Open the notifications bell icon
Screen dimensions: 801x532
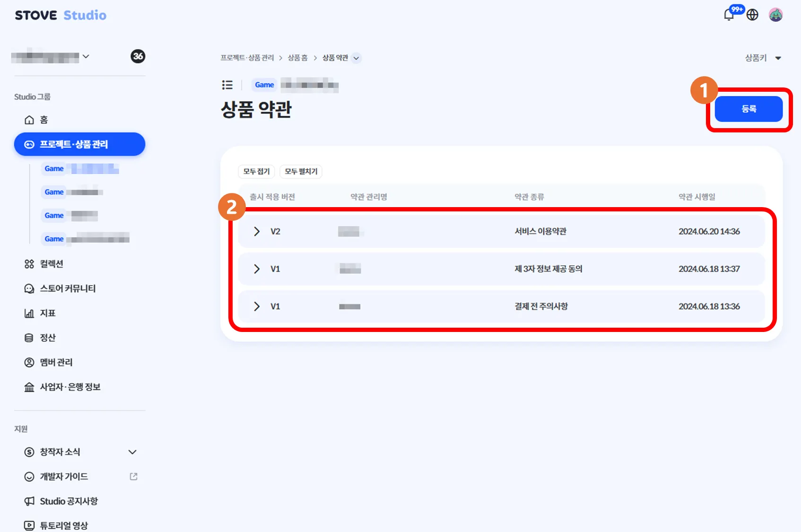click(x=729, y=15)
